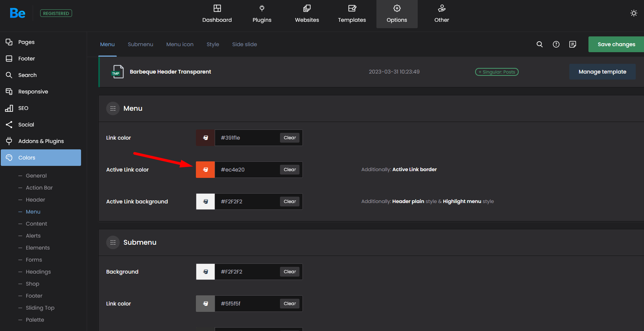The width and height of the screenshot is (644, 331).
Task: Select Sliding Top under Colors
Action: (40, 308)
